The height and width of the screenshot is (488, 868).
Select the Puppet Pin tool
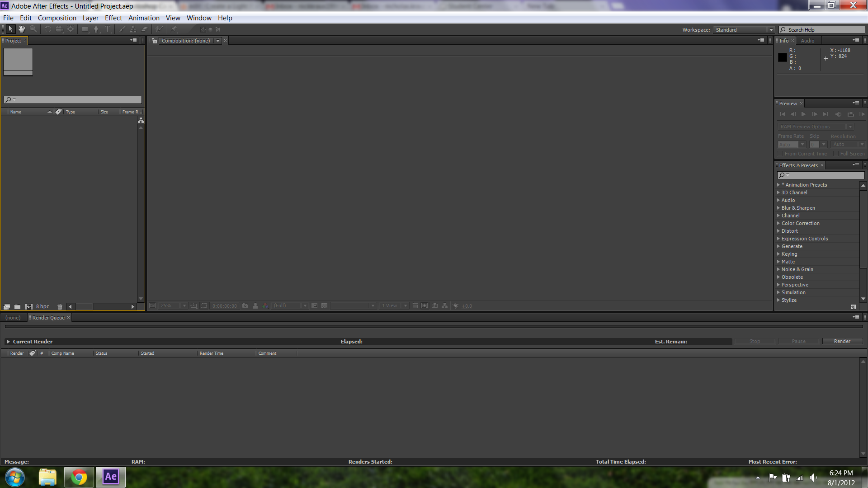pos(174,29)
